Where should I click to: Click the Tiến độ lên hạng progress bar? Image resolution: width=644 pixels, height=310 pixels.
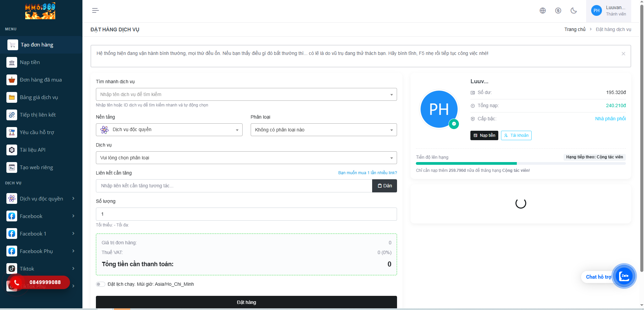[521, 163]
